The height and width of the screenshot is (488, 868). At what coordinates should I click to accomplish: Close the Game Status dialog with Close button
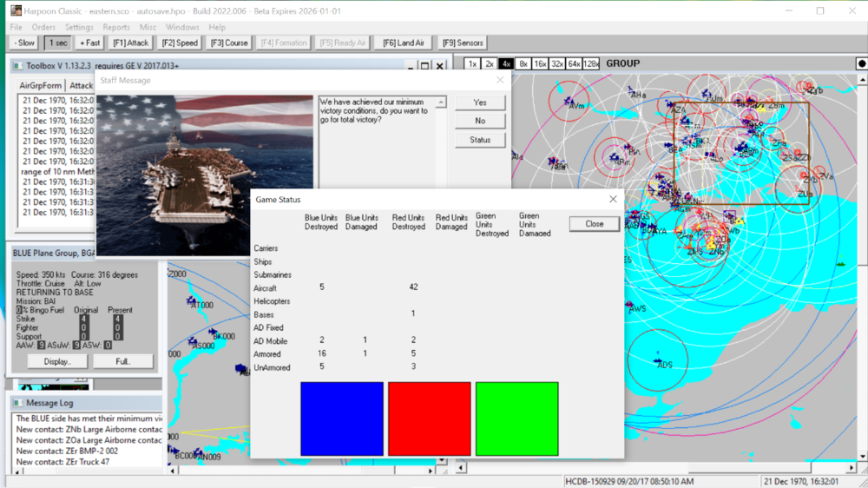[594, 224]
